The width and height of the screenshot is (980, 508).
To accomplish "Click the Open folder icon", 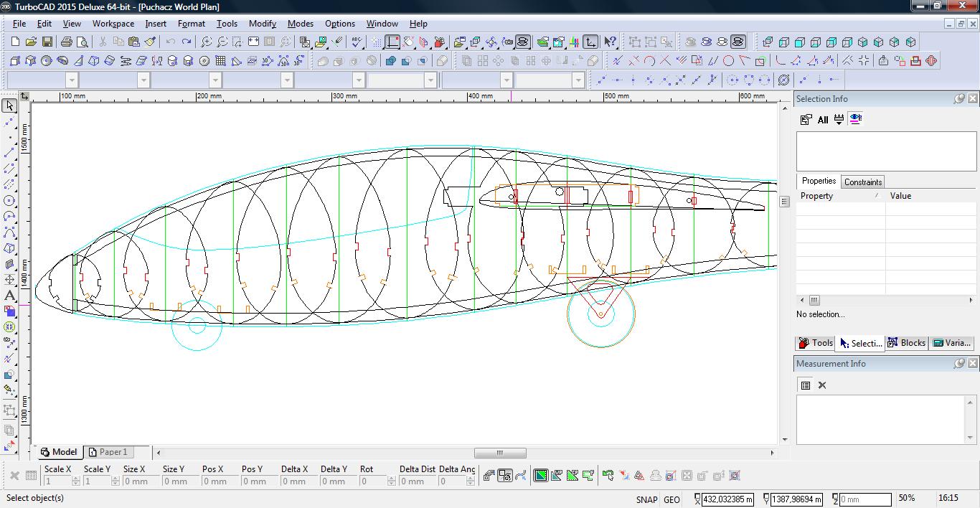I will pos(31,42).
